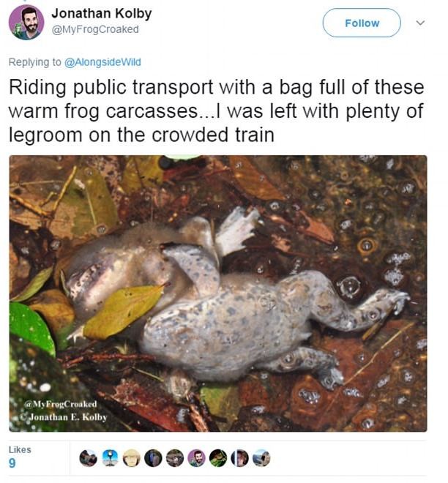This screenshot has width=448, height=483.
Task: Open the second liker's avatar
Action: (111, 458)
